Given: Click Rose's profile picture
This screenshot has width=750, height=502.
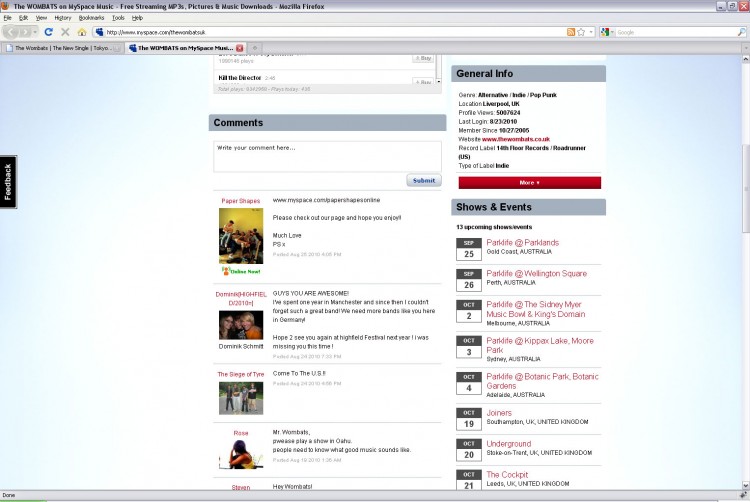Looking at the screenshot, I should (x=241, y=454).
